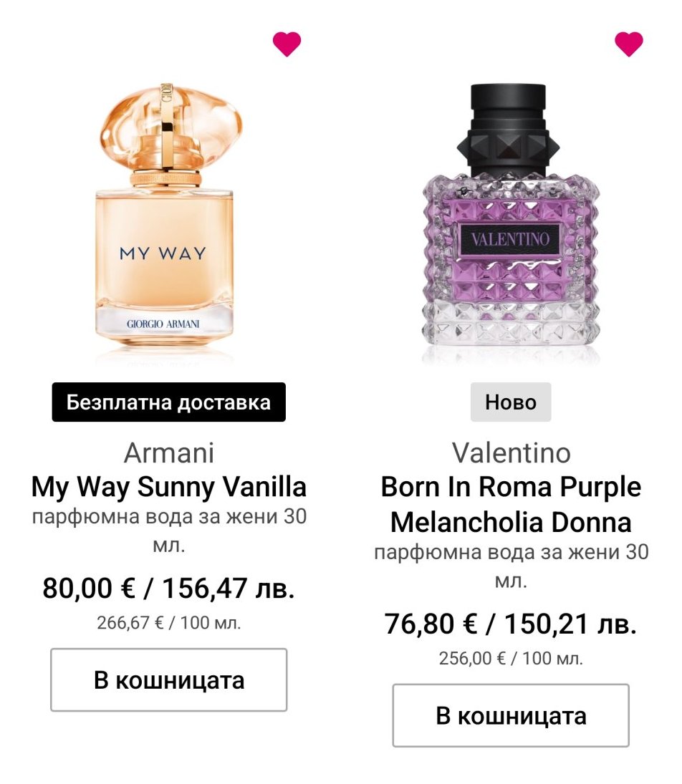
Task: Open the Valentino brand link
Action: (x=511, y=453)
